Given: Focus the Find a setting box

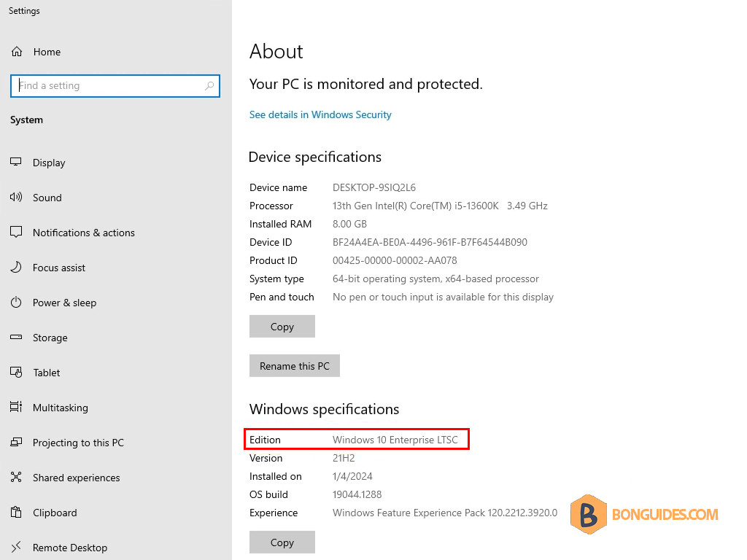Looking at the screenshot, I should coord(115,86).
